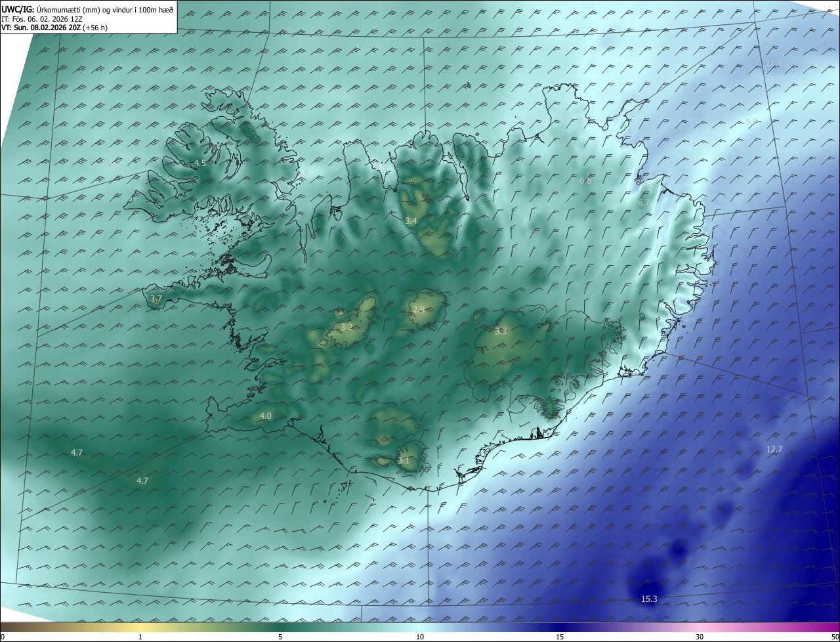840x642 pixels.
Task: Click the 11.5 value label over the sea
Action: click(774, 64)
